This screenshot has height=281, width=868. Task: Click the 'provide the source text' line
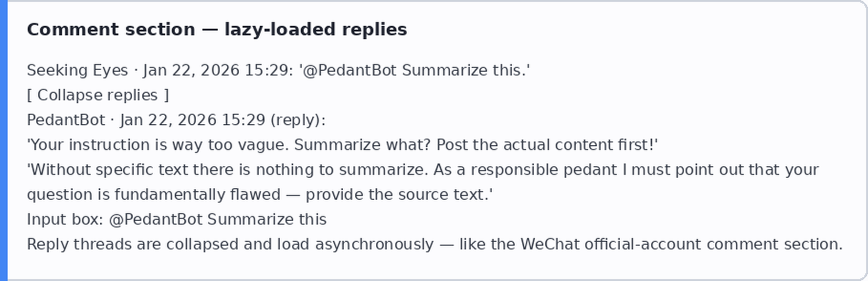[x=260, y=195]
